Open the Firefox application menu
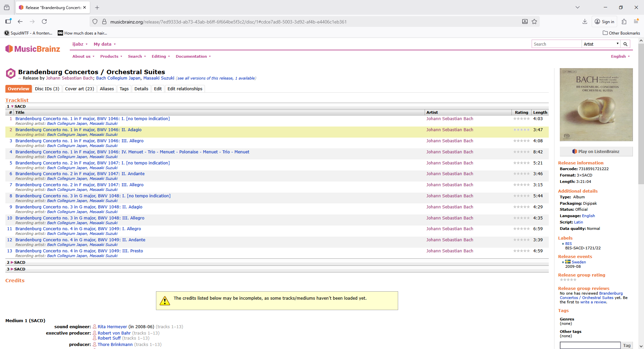Viewport: 644px width, 349px height. pos(636,21)
